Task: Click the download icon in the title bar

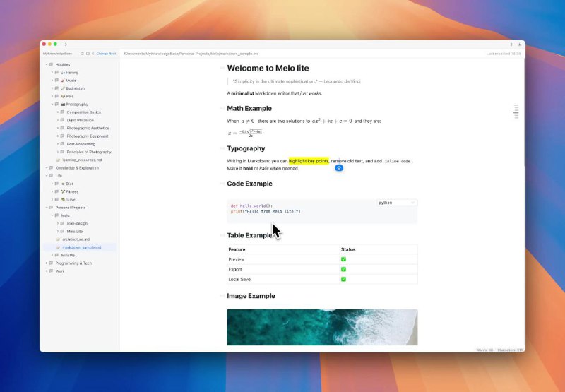Action: 519,44
